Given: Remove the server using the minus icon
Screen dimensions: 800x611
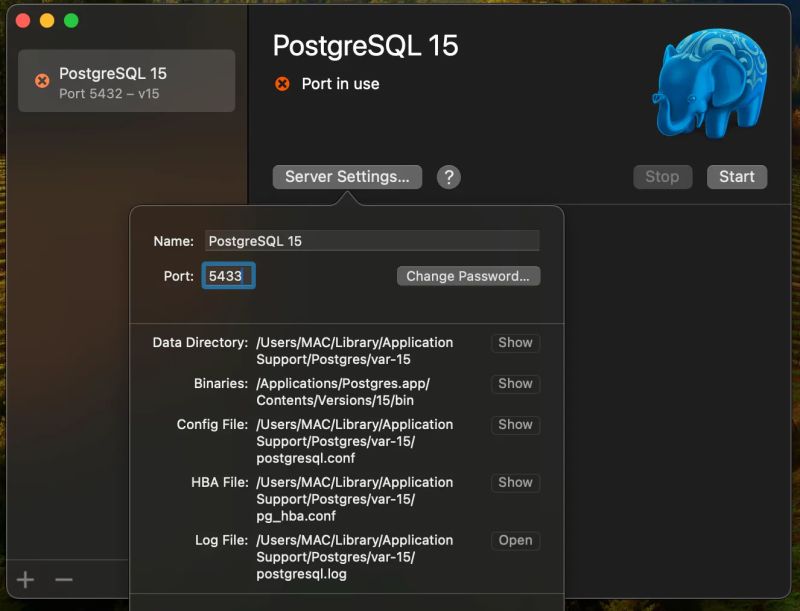Looking at the screenshot, I should click(x=63, y=580).
